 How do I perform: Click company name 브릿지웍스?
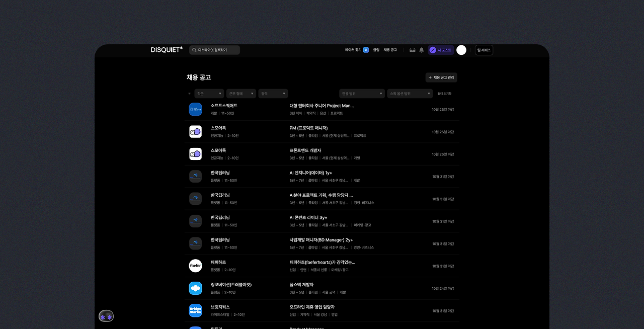pyautogui.click(x=220, y=307)
